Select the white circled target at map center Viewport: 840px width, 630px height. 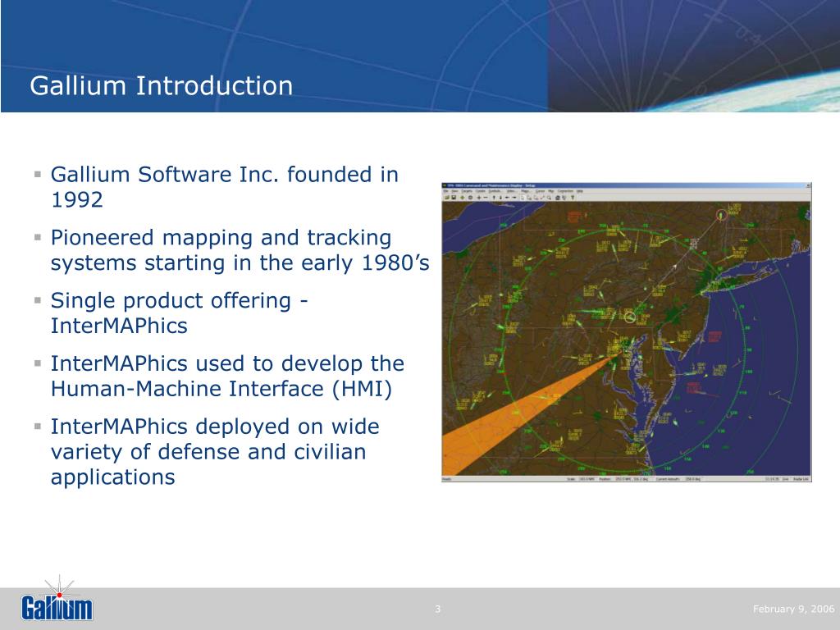[630, 317]
